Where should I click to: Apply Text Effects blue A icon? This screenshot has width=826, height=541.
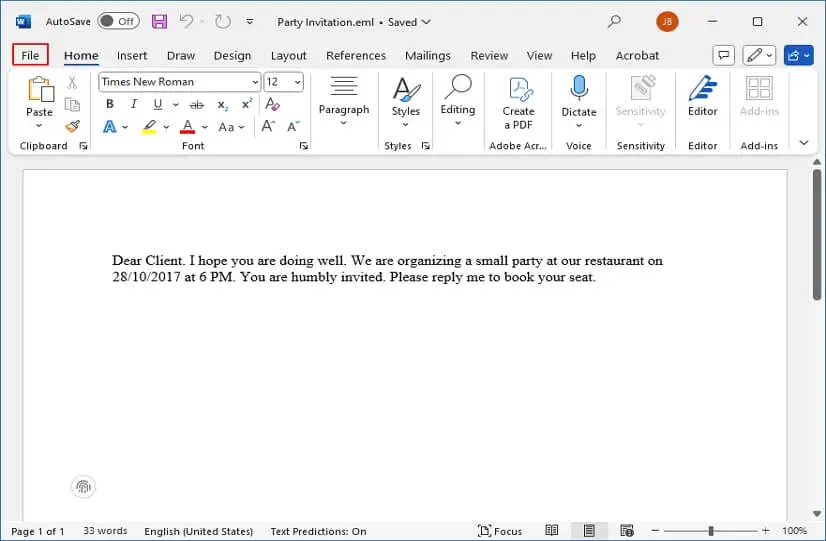110,127
